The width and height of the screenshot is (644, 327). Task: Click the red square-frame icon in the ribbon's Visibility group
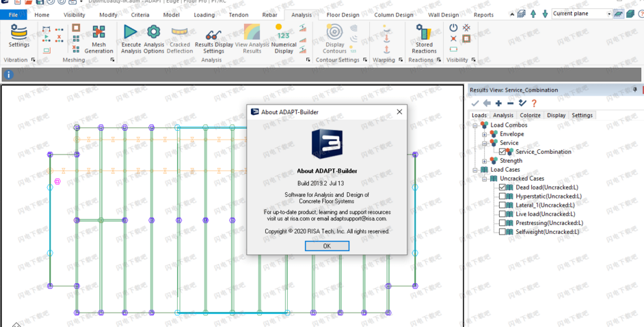pos(466,38)
